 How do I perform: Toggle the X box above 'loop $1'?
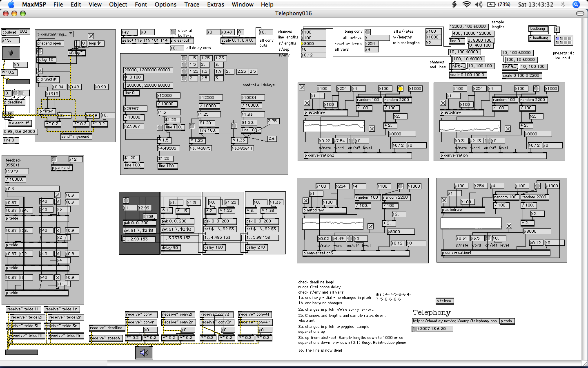91,36
